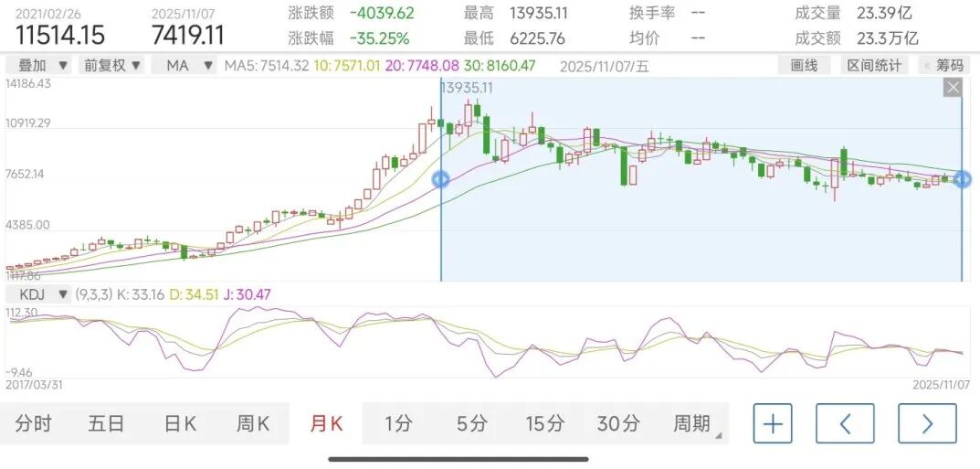Switch to the 5分 interval tab

click(x=472, y=423)
